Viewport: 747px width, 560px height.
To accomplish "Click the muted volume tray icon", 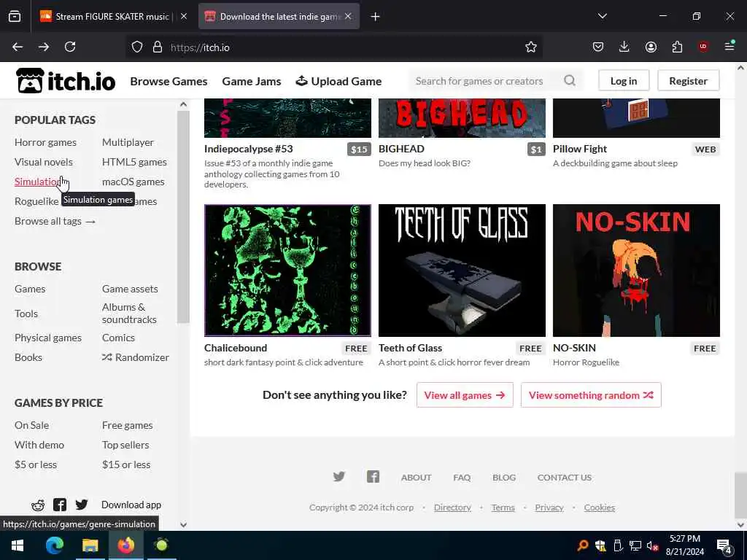I will [x=652, y=545].
